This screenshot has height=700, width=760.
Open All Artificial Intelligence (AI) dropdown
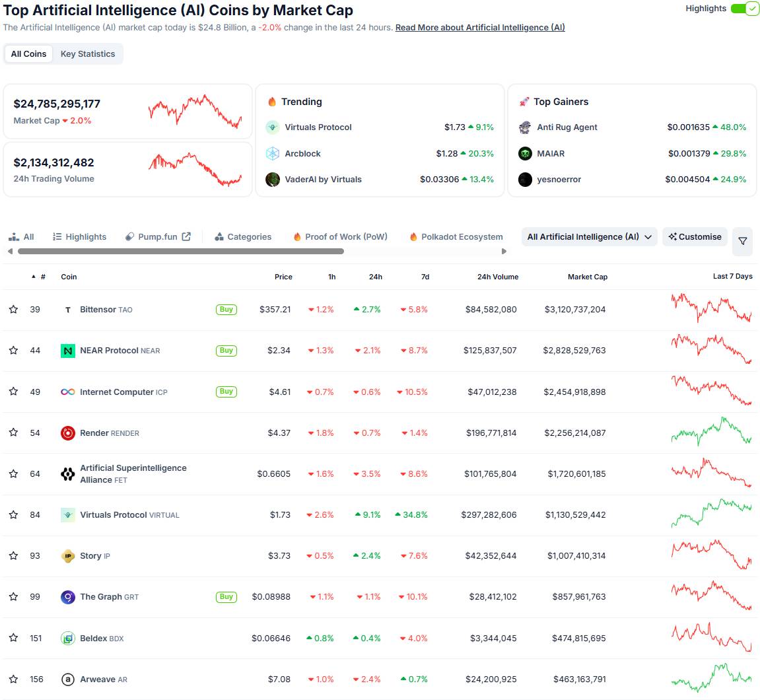(589, 237)
